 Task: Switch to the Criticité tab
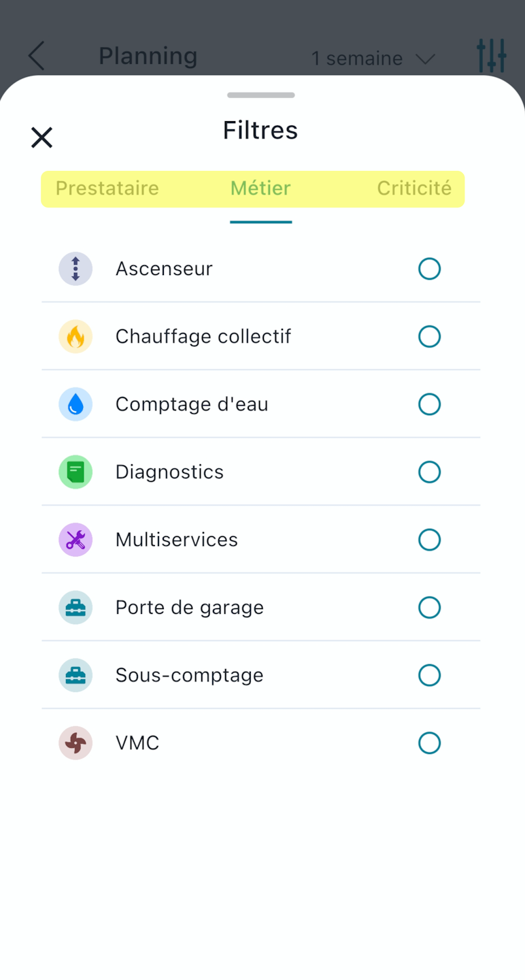(x=413, y=189)
